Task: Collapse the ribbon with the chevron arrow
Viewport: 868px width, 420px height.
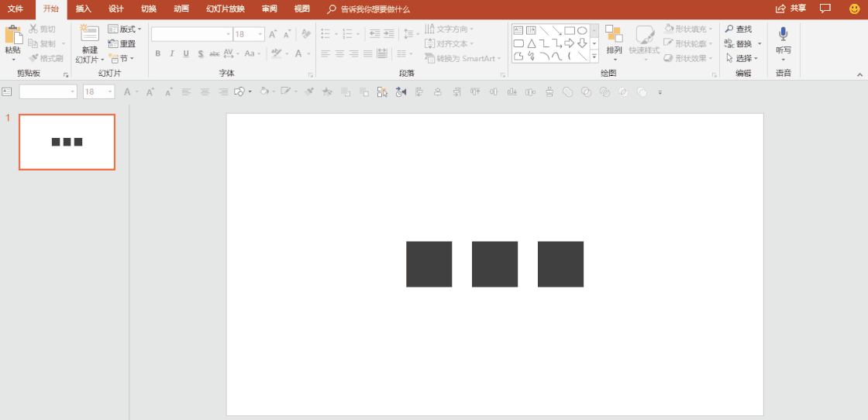Action: [859, 74]
